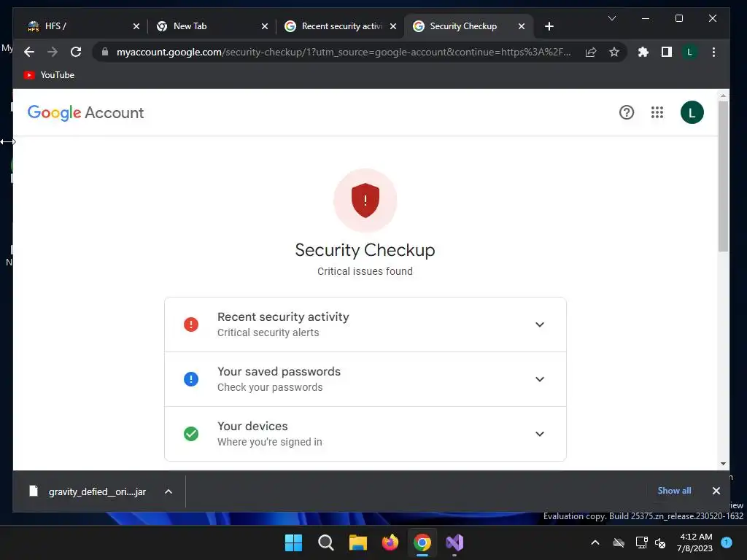
Task: Click green check icon for devices
Action: tap(191, 434)
